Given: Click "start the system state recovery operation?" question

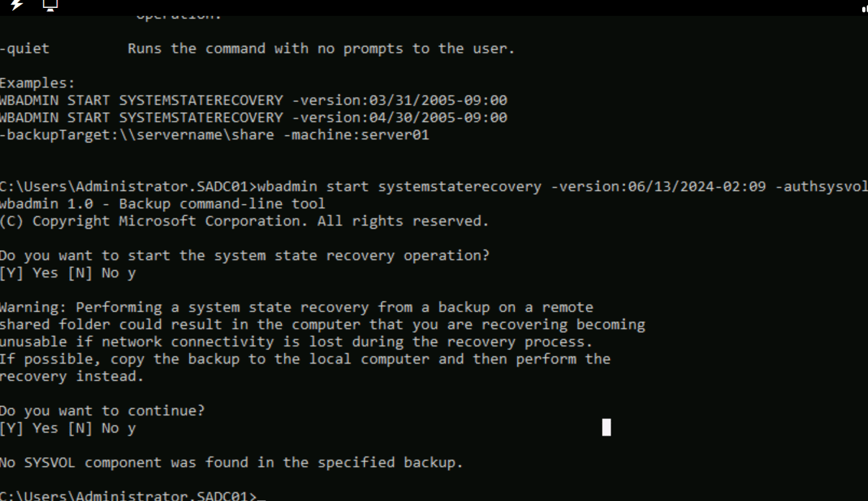Looking at the screenshot, I should (x=309, y=256).
